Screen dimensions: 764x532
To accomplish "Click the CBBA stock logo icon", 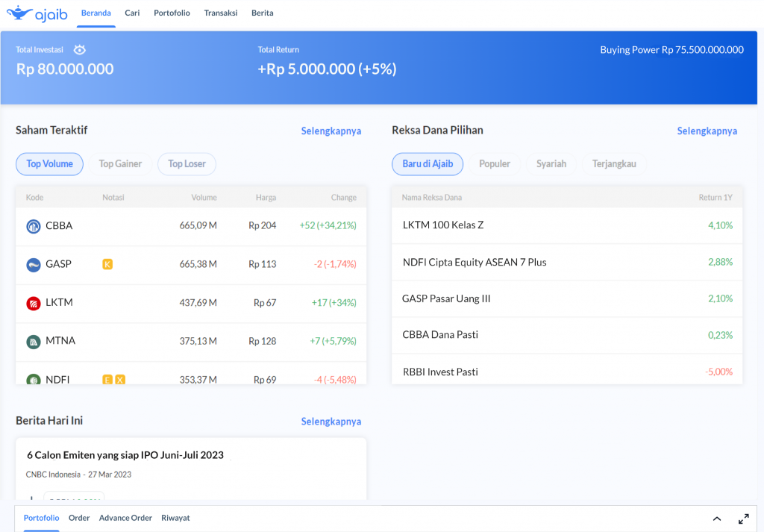I will [x=33, y=226].
